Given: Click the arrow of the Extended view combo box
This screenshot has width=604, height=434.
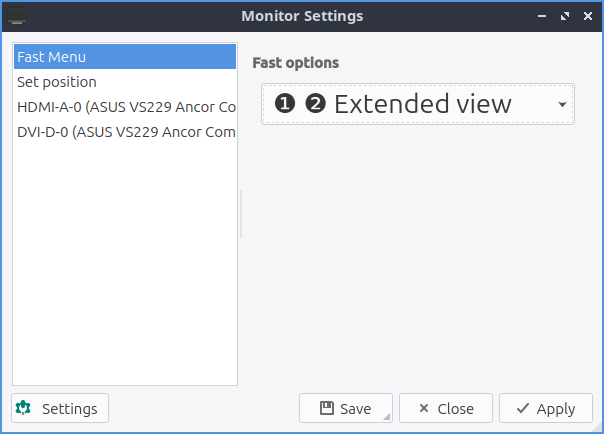Looking at the screenshot, I should click(562, 104).
